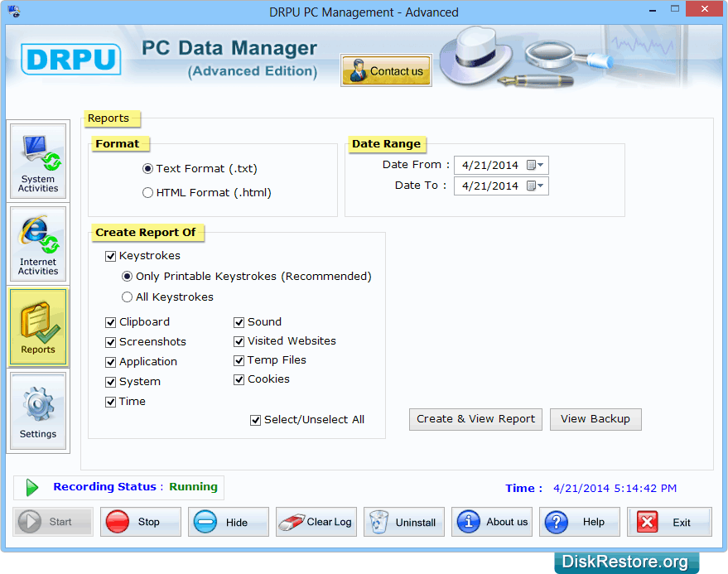Hide the application window
Screen dimensions: 728x574
click(229, 522)
